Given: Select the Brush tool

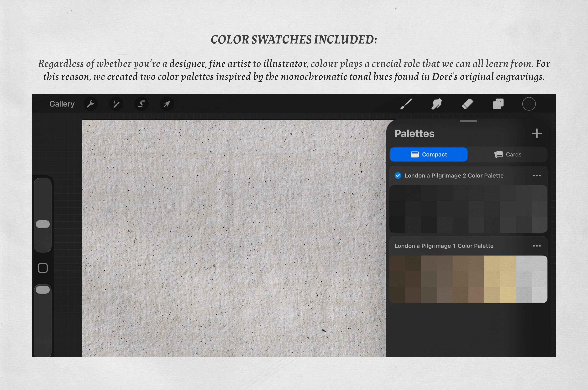Looking at the screenshot, I should [x=406, y=104].
